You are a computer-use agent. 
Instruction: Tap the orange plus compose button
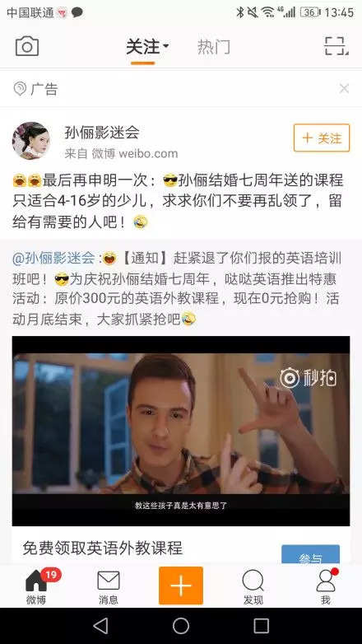click(x=181, y=586)
